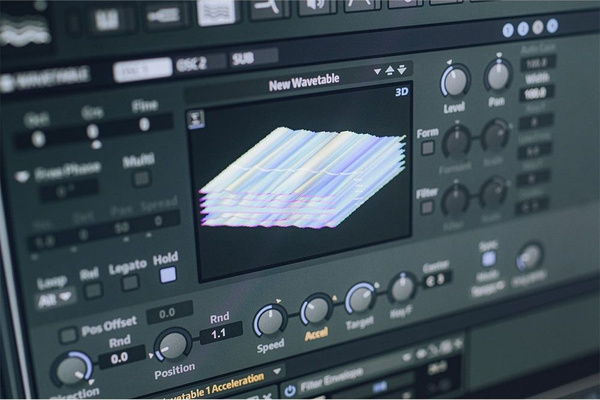The height and width of the screenshot is (400, 600).
Task: Click the speaker icon in top toolbar
Action: (316, 7)
